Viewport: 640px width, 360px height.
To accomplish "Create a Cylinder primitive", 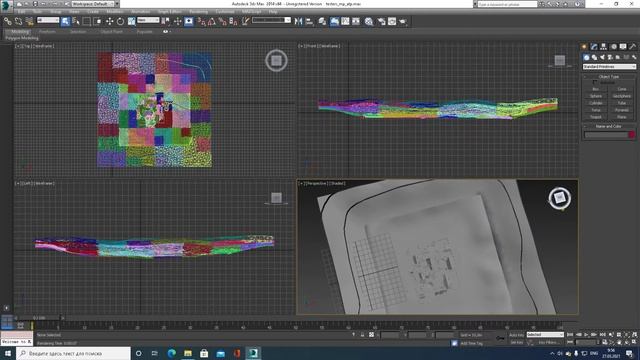I will tap(596, 103).
